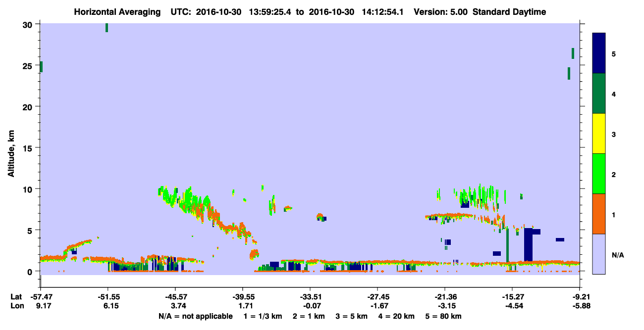Click the altitude tick label 15
The image size is (644, 330).
29,148
